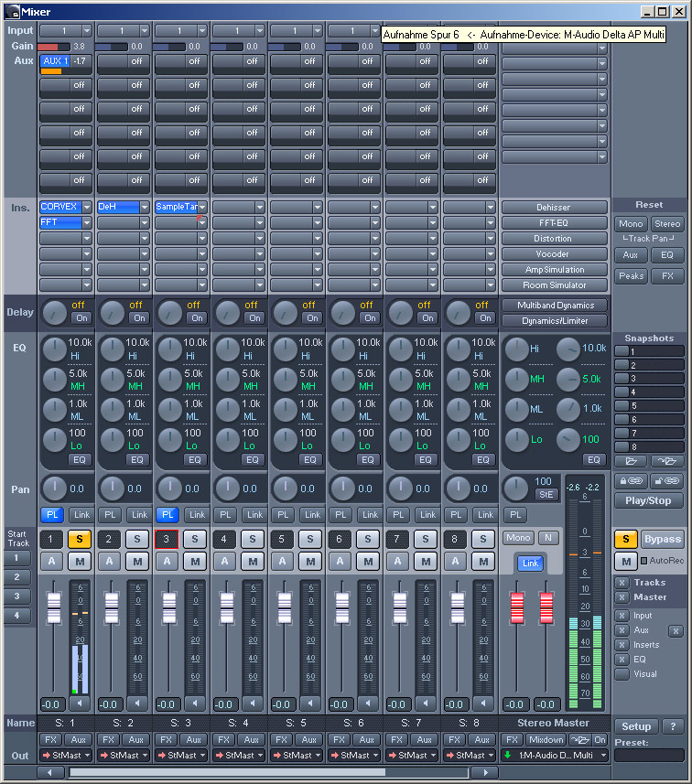This screenshot has width=692, height=784.
Task: Mute track 3
Action: click(x=194, y=561)
